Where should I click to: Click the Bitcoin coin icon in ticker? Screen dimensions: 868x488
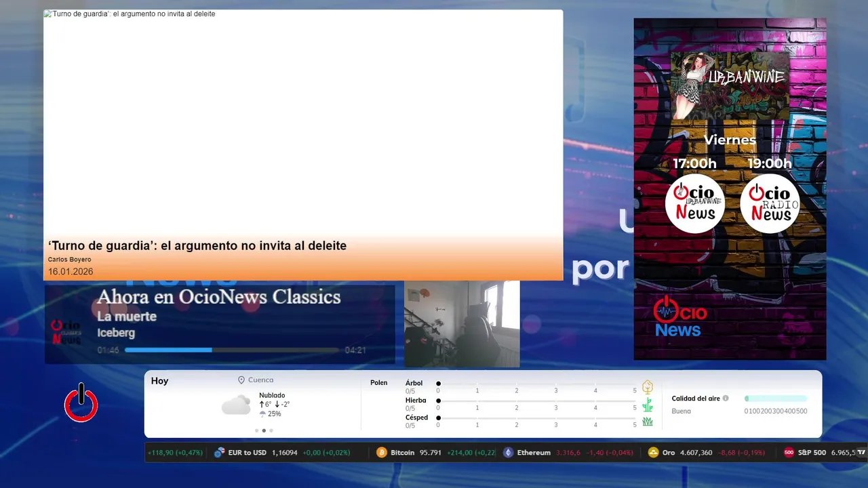(x=382, y=452)
